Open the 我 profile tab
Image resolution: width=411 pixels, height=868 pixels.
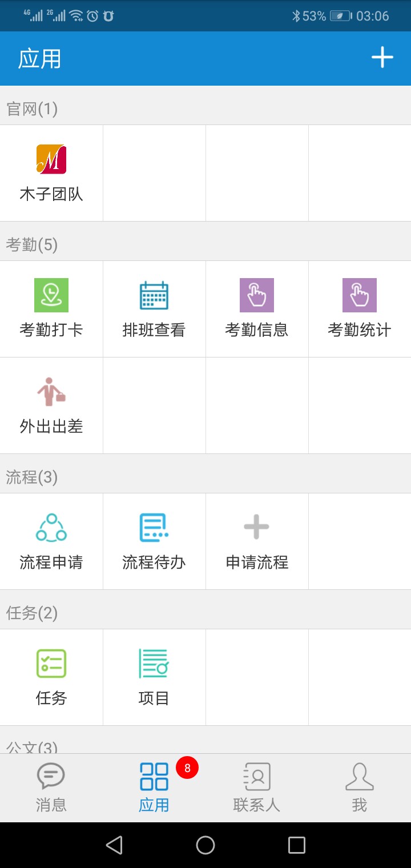pyautogui.click(x=360, y=788)
